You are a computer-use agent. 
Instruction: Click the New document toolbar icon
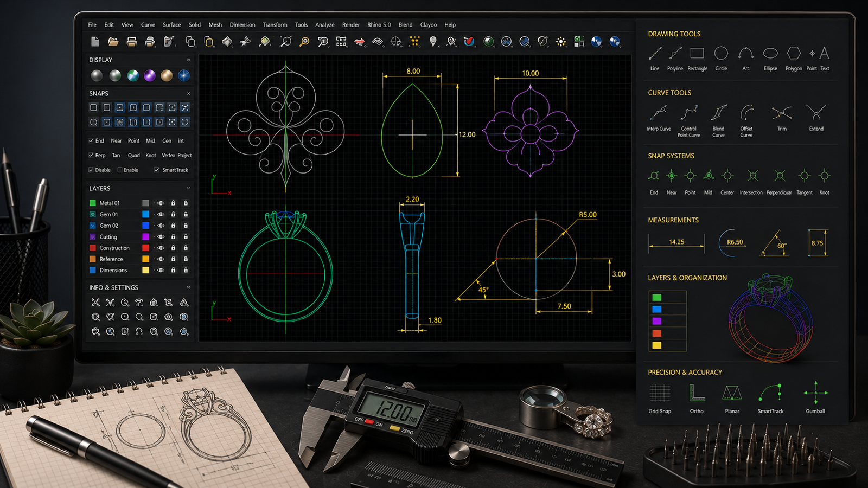pos(95,41)
